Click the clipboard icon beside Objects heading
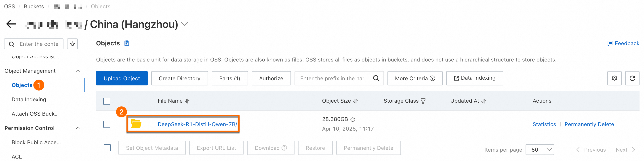Viewport: 644px width, 161px height. (x=127, y=43)
